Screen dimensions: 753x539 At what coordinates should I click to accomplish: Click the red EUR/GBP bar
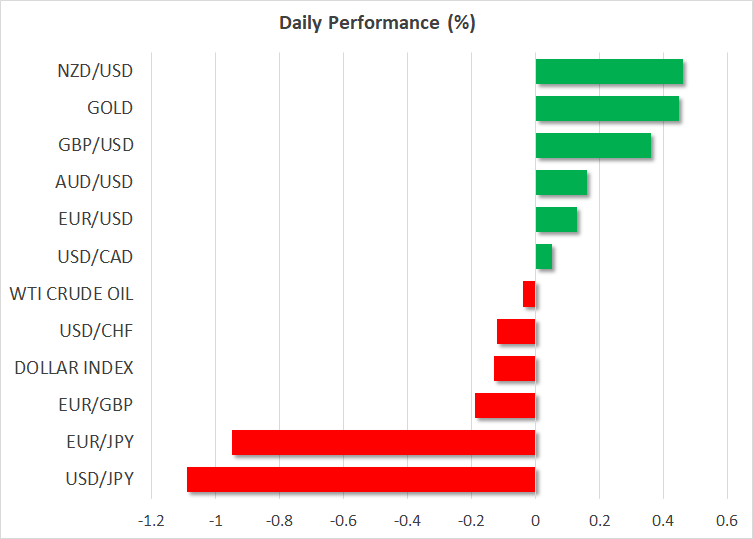click(505, 405)
